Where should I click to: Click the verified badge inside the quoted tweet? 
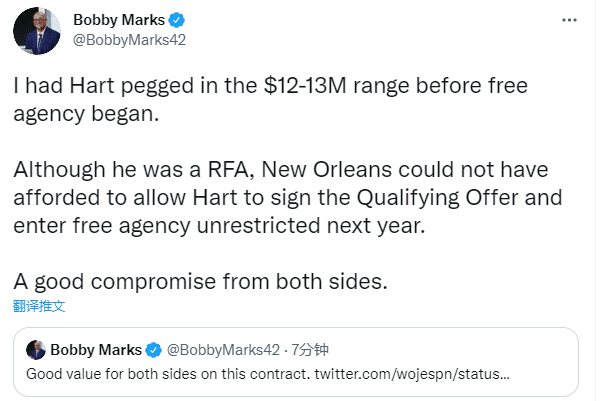coord(155,350)
